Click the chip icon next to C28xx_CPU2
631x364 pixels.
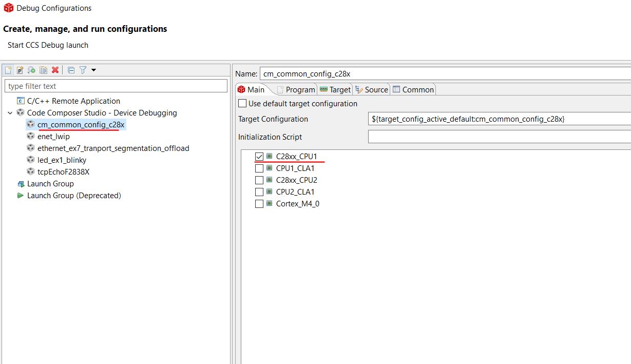coord(269,180)
